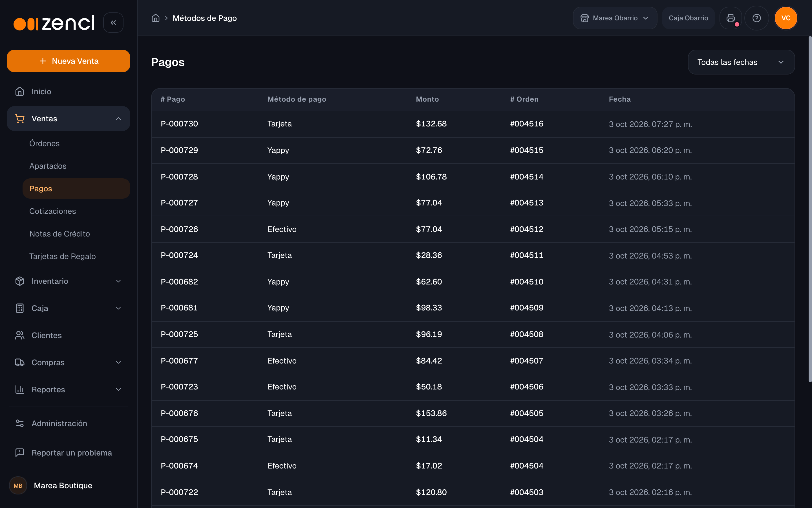
Task: Open payment row P-000726
Action: coord(473,229)
